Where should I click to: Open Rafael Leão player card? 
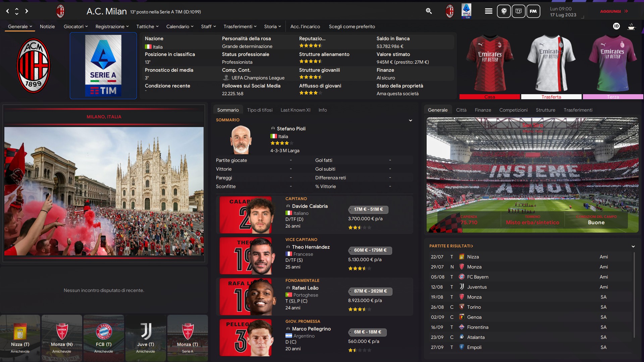pos(314,297)
